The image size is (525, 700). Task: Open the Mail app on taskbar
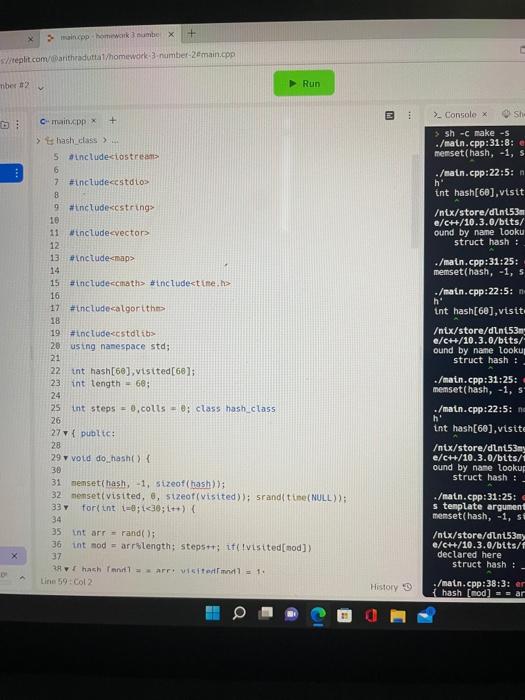425,615
